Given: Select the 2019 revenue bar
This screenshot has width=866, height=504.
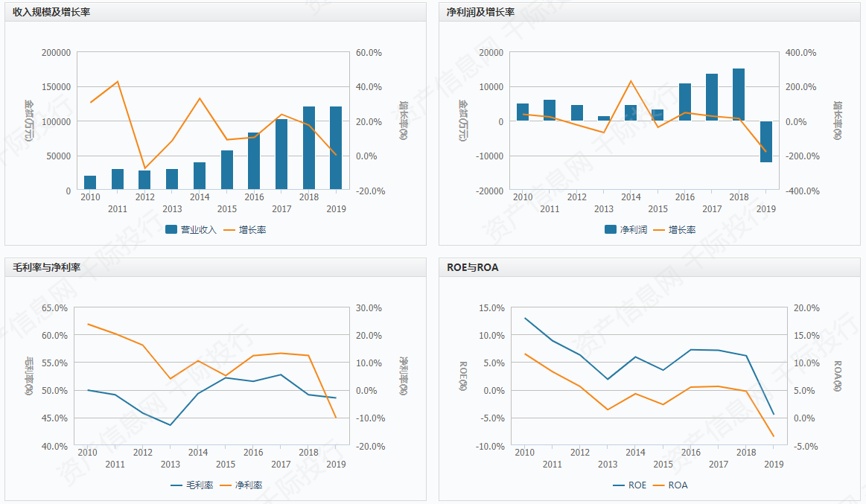Looking at the screenshot, I should pyautogui.click(x=336, y=148).
